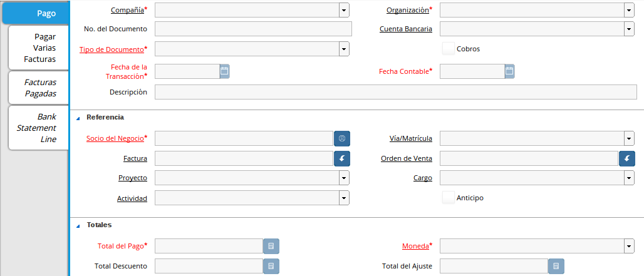
Task: Click Orden de Venta search icon
Action: pos(627,158)
